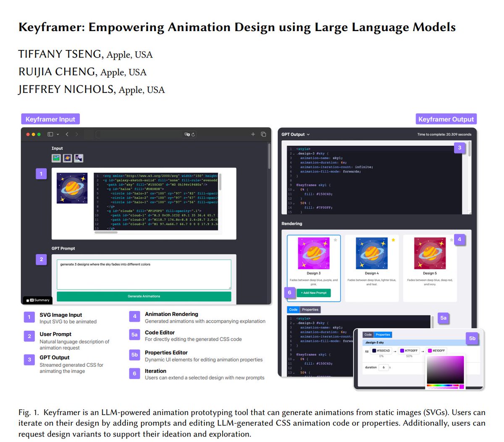
Task: Pick a shade in the color picker gradient area
Action: (x=445, y=370)
